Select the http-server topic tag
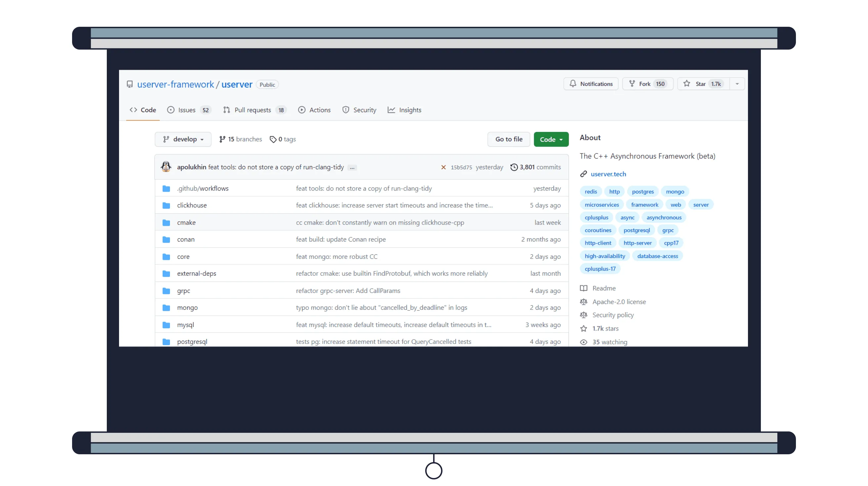868x486 pixels. point(638,243)
